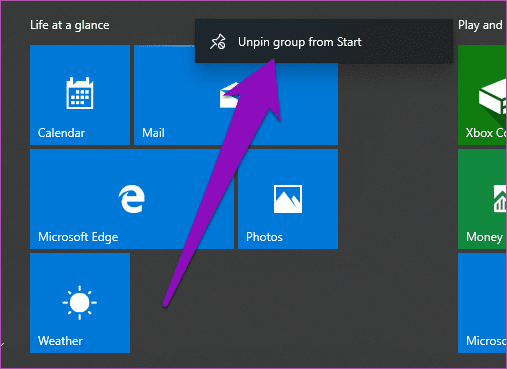Open the blue Microsoft tile below Money
Screen dimensions: 507x369
(x=482, y=303)
